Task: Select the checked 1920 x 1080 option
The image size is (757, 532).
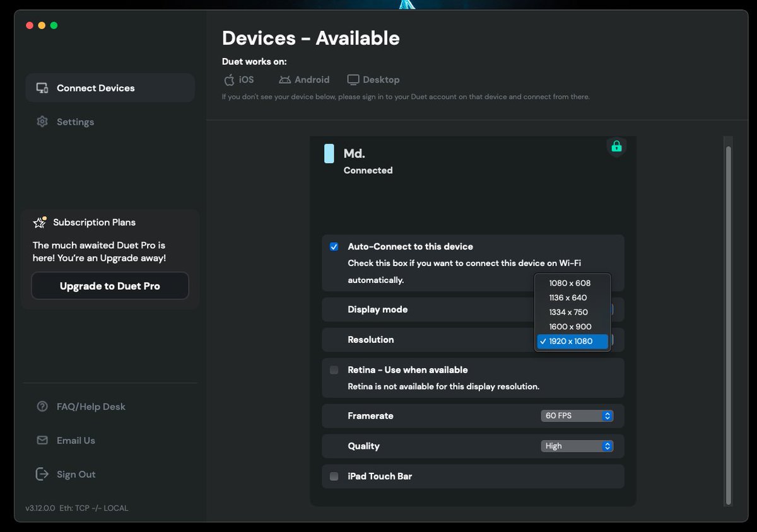Action: pos(572,341)
